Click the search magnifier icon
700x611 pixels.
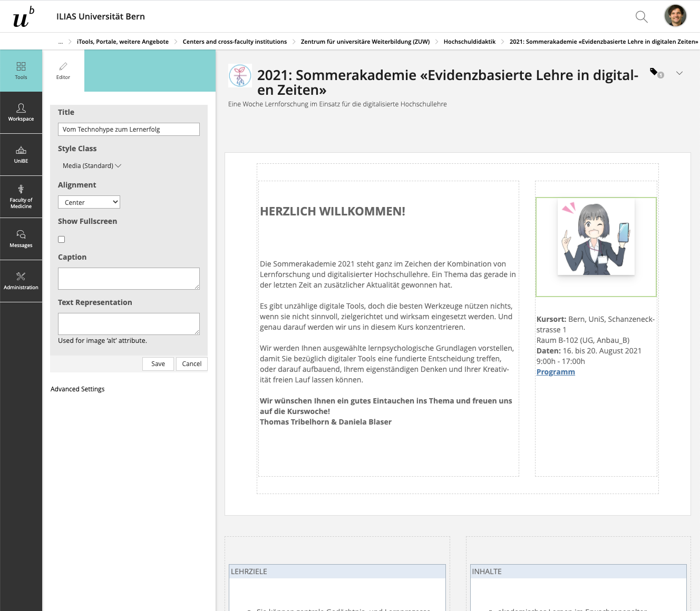(x=641, y=17)
